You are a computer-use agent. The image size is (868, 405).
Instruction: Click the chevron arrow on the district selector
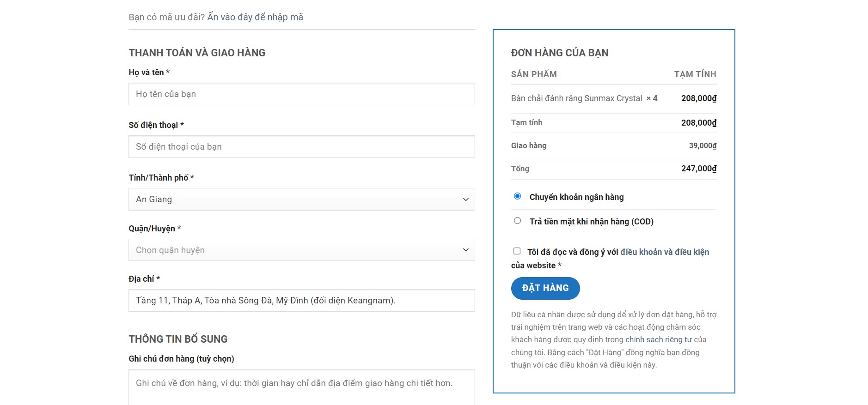465,250
